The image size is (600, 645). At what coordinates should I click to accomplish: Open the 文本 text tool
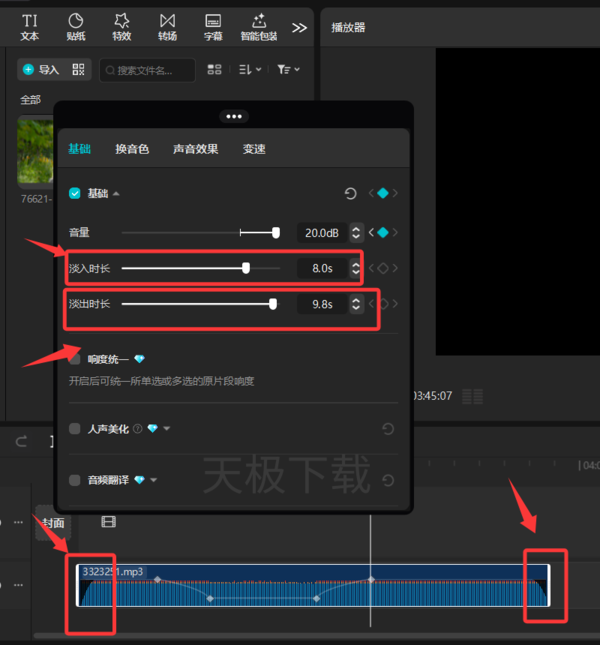pyautogui.click(x=30, y=28)
